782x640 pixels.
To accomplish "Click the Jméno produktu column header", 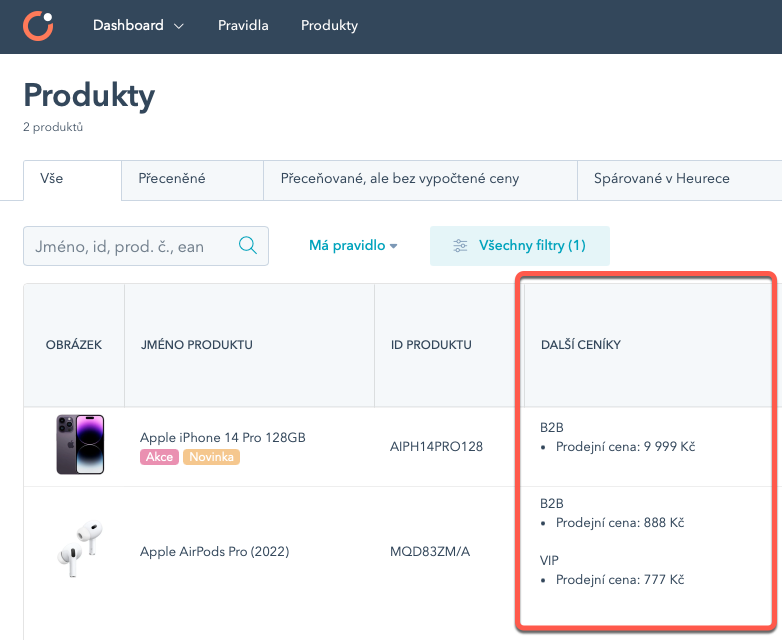I will [x=196, y=345].
